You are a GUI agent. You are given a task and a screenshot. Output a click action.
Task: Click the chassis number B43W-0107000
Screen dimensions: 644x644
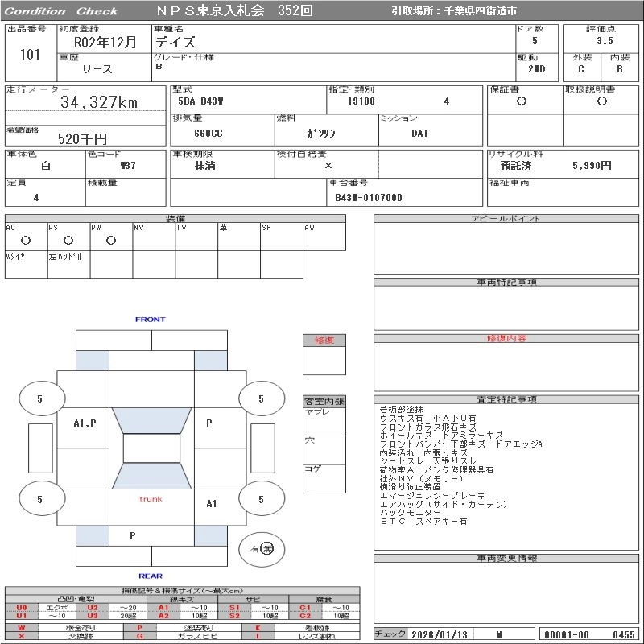[x=368, y=197]
